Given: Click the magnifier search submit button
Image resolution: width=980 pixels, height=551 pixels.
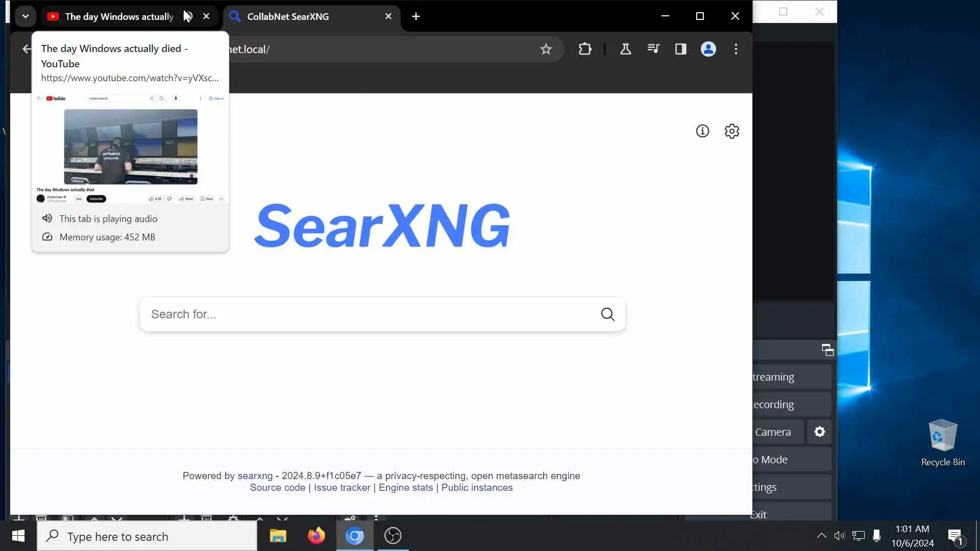Looking at the screenshot, I should point(607,314).
